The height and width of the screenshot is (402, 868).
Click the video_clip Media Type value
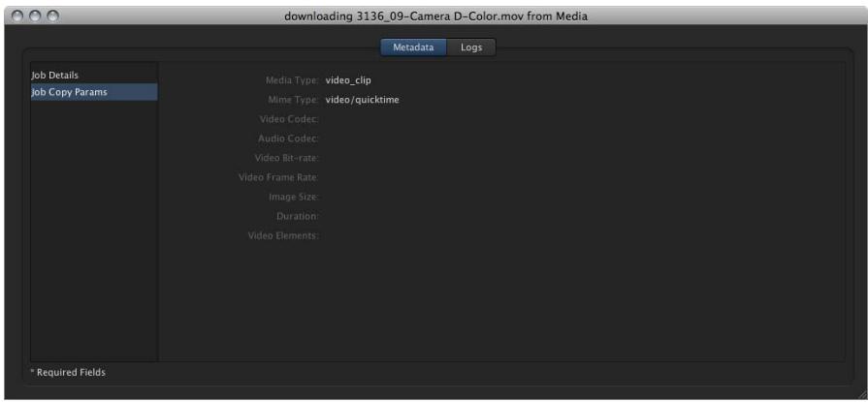(348, 80)
